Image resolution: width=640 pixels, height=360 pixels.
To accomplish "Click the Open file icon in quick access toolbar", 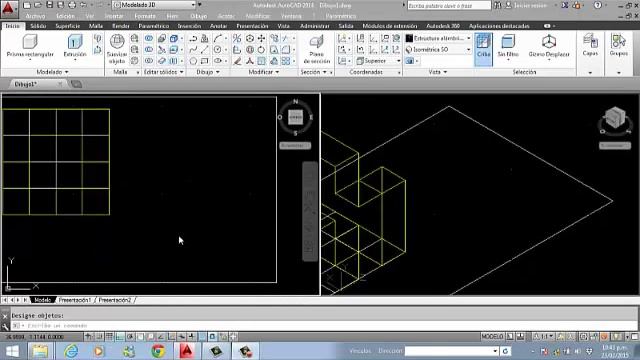I will [38, 5].
